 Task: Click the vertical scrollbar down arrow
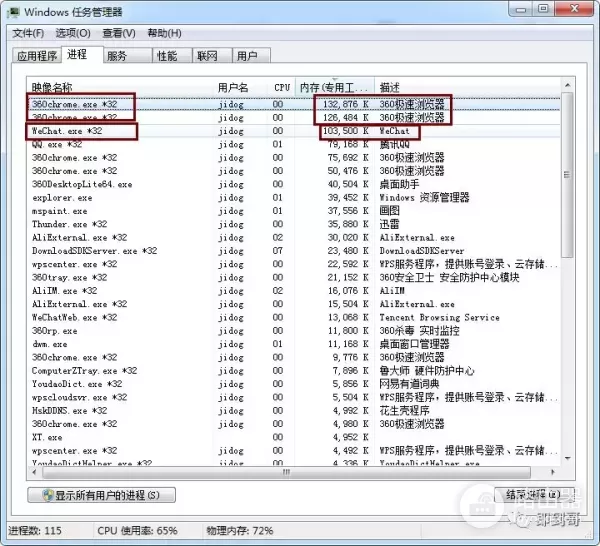(x=568, y=458)
